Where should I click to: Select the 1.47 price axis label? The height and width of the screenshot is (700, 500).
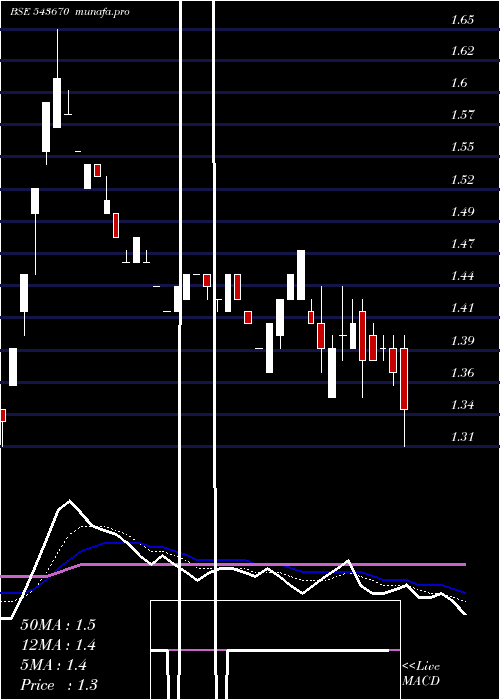(462, 244)
